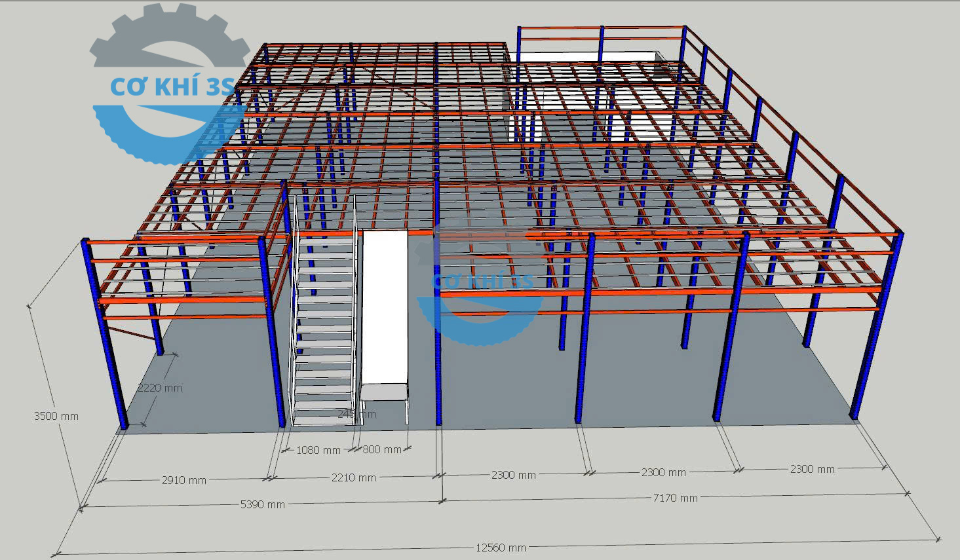Click the 2910 mm dimension text
Image resolution: width=960 pixels, height=560 pixels.
tap(184, 480)
